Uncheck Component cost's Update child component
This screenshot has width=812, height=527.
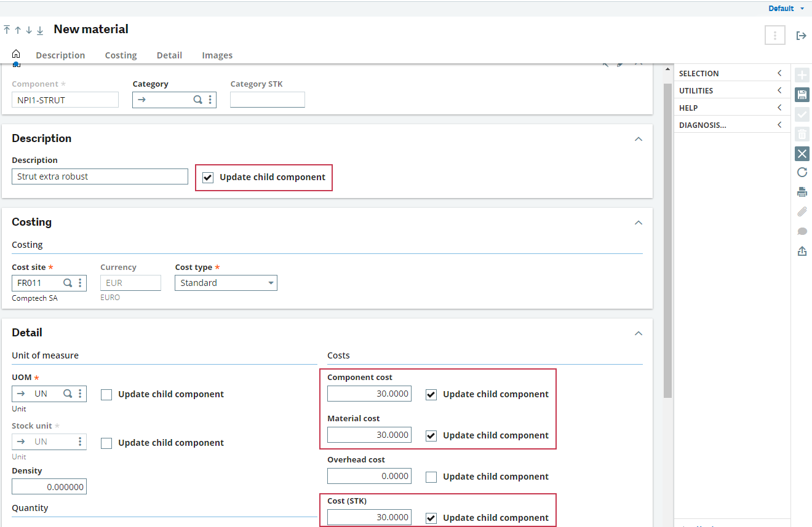point(432,395)
